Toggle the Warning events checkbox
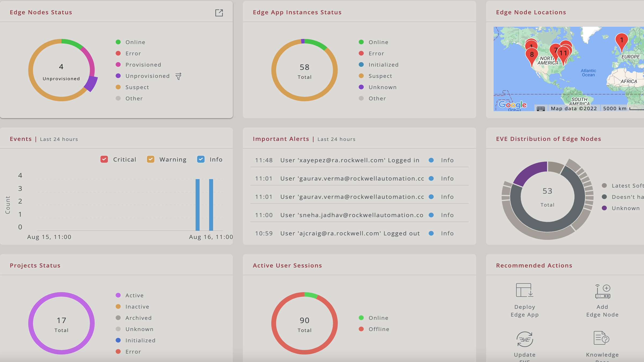644x362 pixels. pos(151,159)
